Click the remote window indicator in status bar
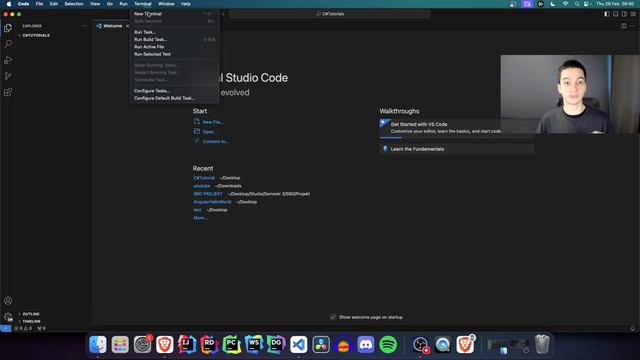The width and height of the screenshot is (640, 360). (5, 328)
